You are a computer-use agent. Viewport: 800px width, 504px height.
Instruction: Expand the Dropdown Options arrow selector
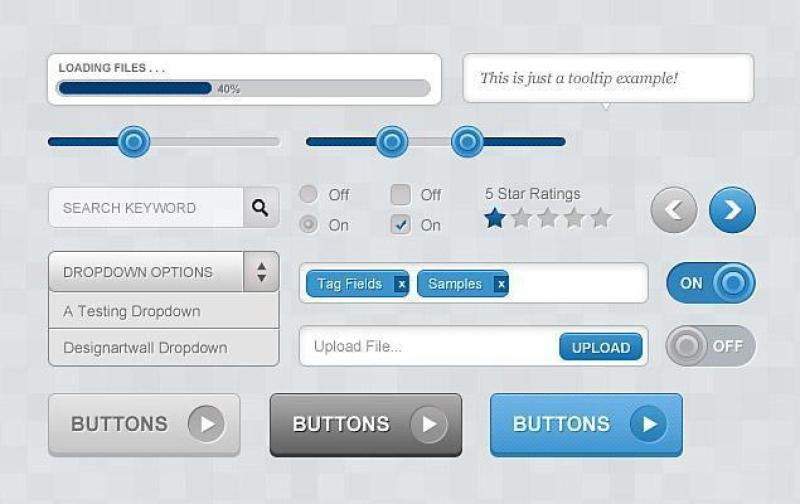click(x=261, y=272)
